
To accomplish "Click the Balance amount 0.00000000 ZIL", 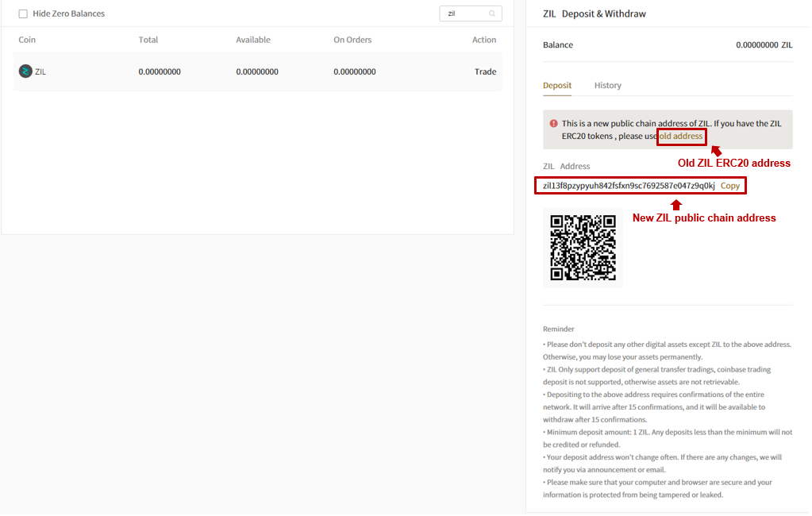I will point(764,45).
